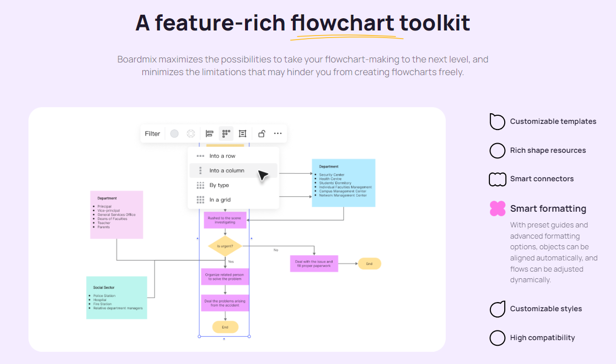This screenshot has height=364, width=616.
Task: Click the 'Teacher' list item
Action: click(104, 223)
